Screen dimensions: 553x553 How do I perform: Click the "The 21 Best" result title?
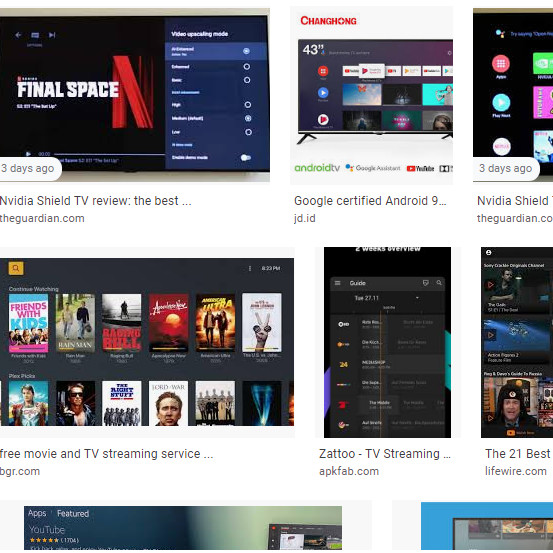[517, 454]
